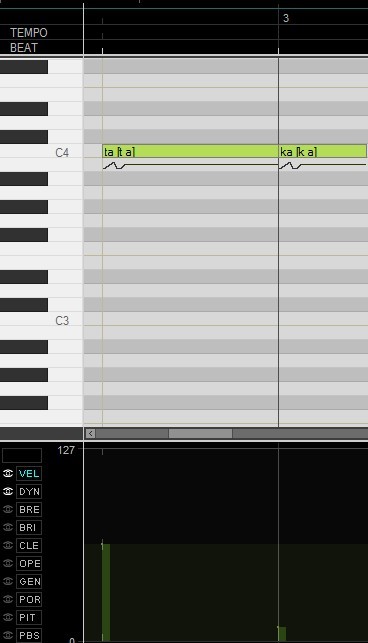Click the velocity bar of 'ta' note
368x643 pixels.
point(106,593)
